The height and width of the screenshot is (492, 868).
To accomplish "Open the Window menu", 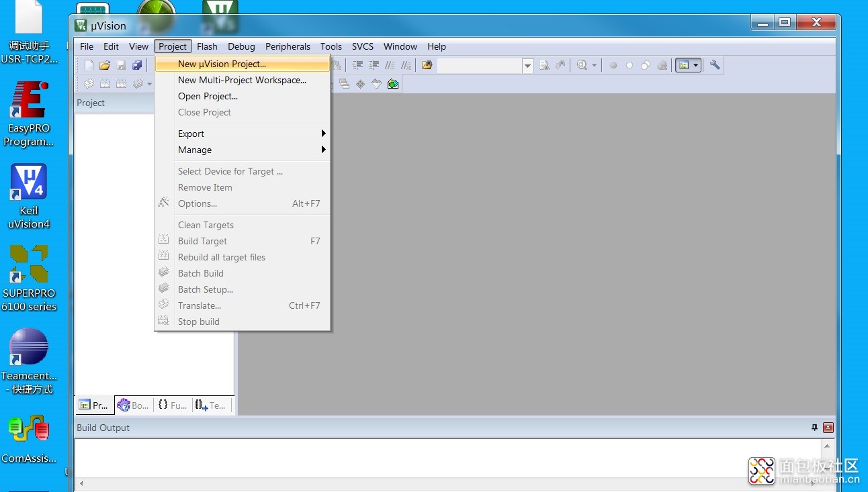I will click(x=400, y=46).
